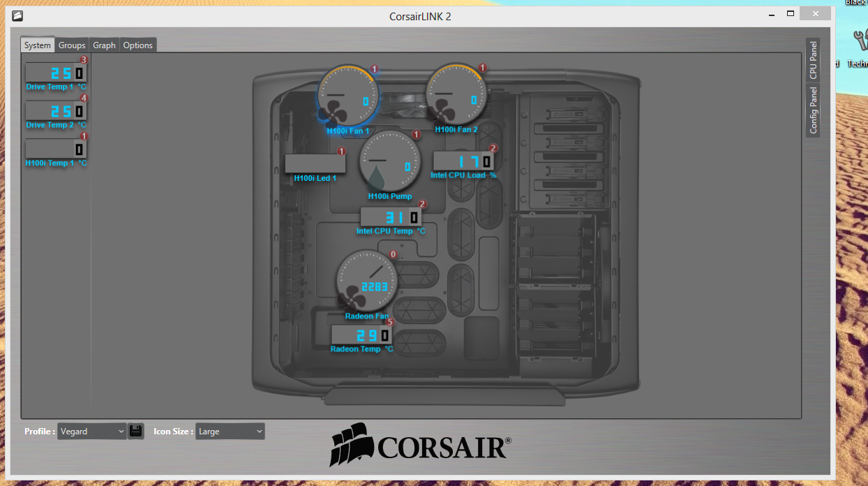Image resolution: width=868 pixels, height=486 pixels.
Task: Maximize the CorsairLINK 2 window
Action: tap(790, 13)
